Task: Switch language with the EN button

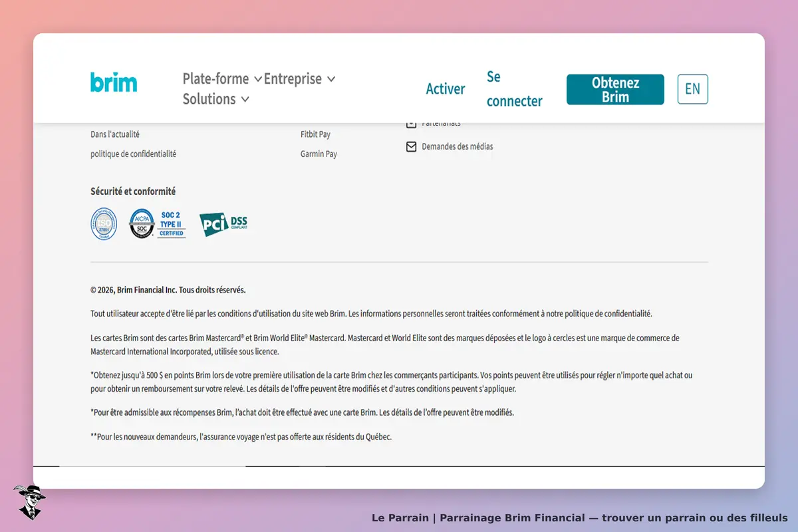Action: pyautogui.click(x=693, y=89)
